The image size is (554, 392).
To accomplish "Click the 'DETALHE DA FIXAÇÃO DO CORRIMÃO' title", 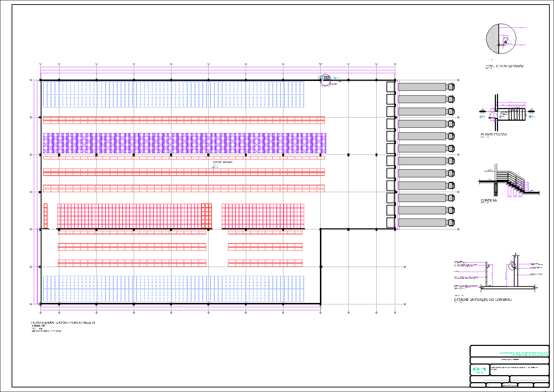I will click(483, 300).
